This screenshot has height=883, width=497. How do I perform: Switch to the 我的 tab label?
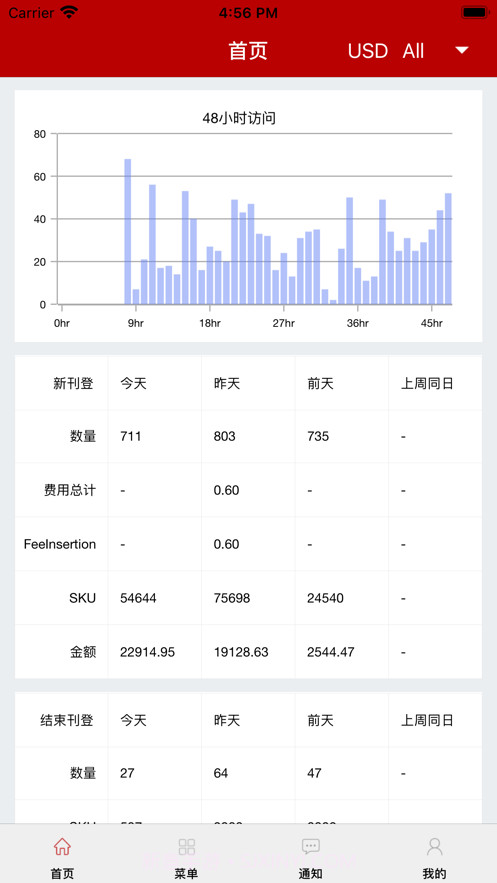point(435,873)
